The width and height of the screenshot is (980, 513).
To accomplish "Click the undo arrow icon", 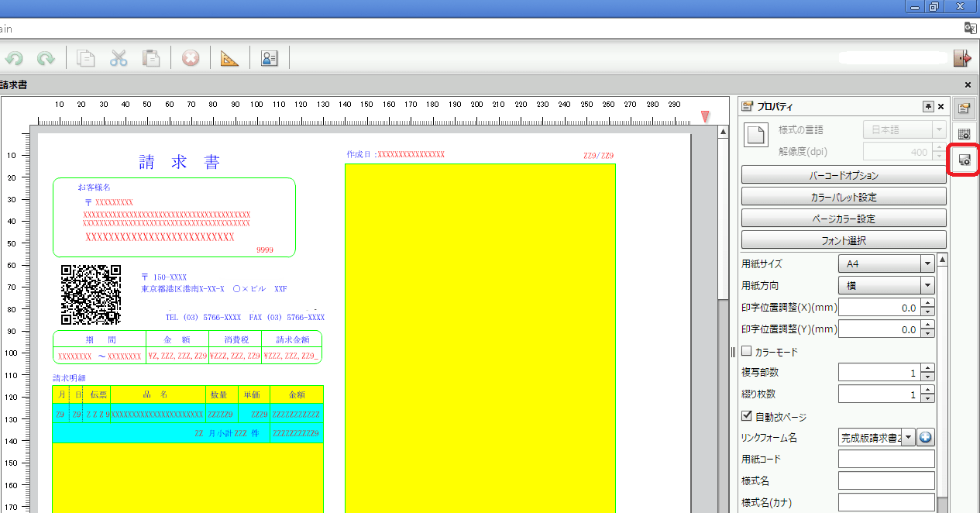I will point(14,58).
